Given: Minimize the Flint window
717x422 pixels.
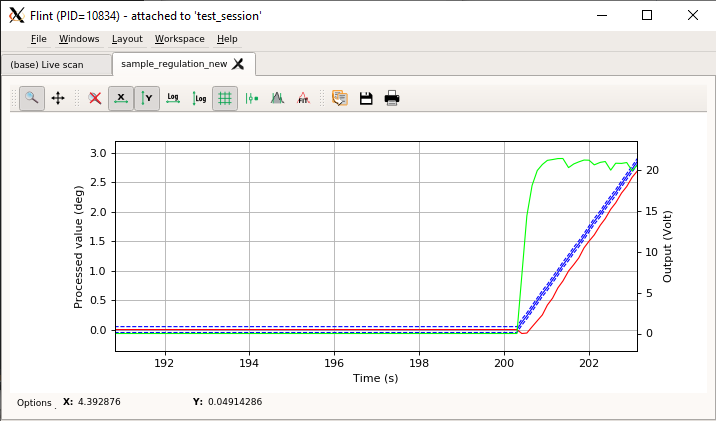Looking at the screenshot, I should tap(602, 15).
